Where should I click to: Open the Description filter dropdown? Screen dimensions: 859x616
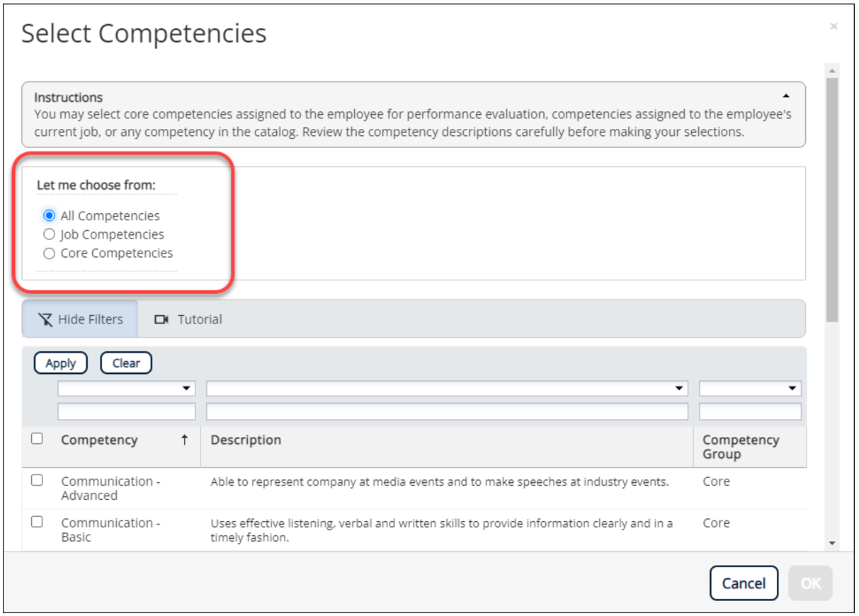pos(448,388)
